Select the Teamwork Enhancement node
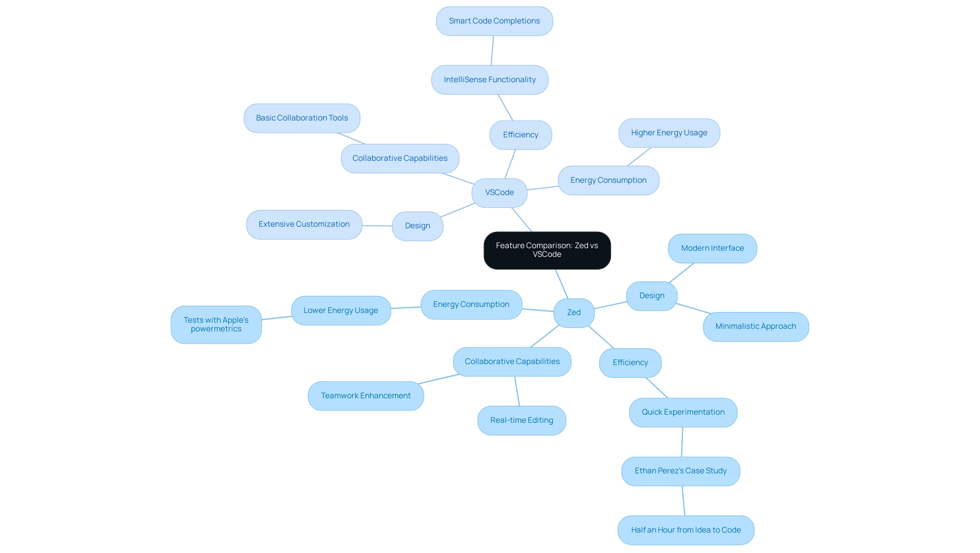980x553 pixels. coord(365,395)
